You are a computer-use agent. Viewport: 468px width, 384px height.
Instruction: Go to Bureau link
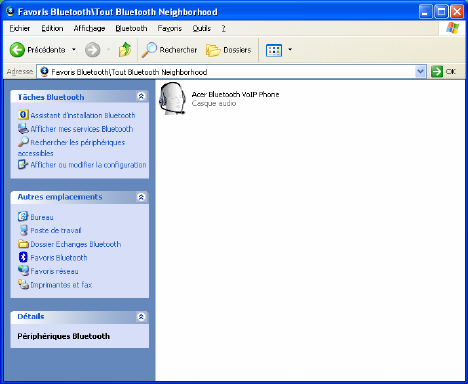coord(42,217)
